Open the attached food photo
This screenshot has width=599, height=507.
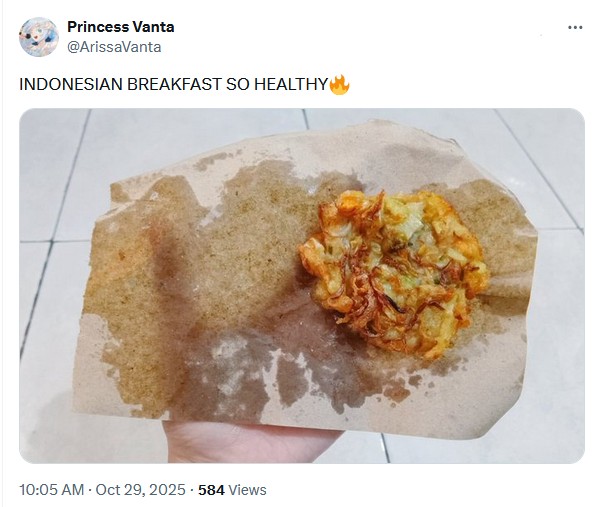302,286
